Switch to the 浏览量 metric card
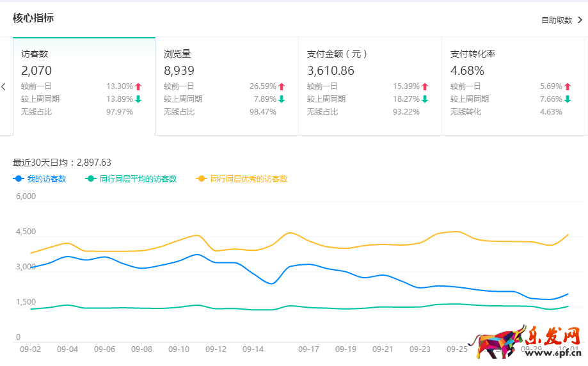 226,86
